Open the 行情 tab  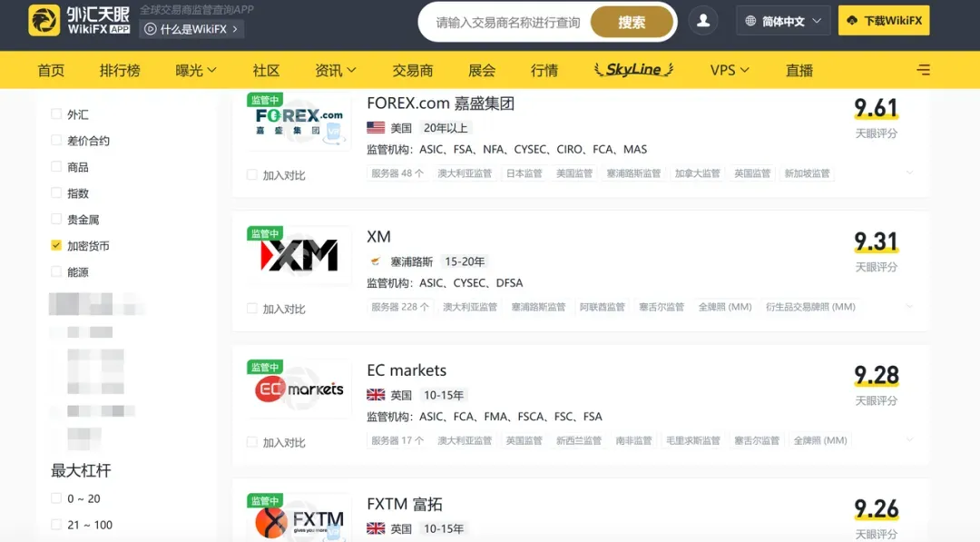coord(544,70)
